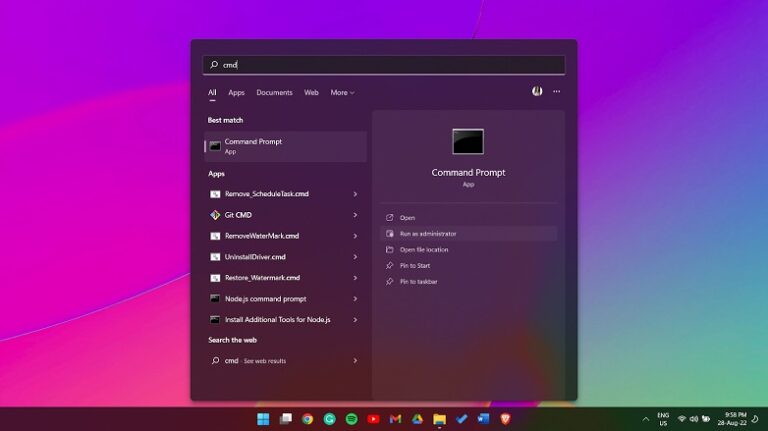
Task: Click the Windows Start button
Action: 263,419
